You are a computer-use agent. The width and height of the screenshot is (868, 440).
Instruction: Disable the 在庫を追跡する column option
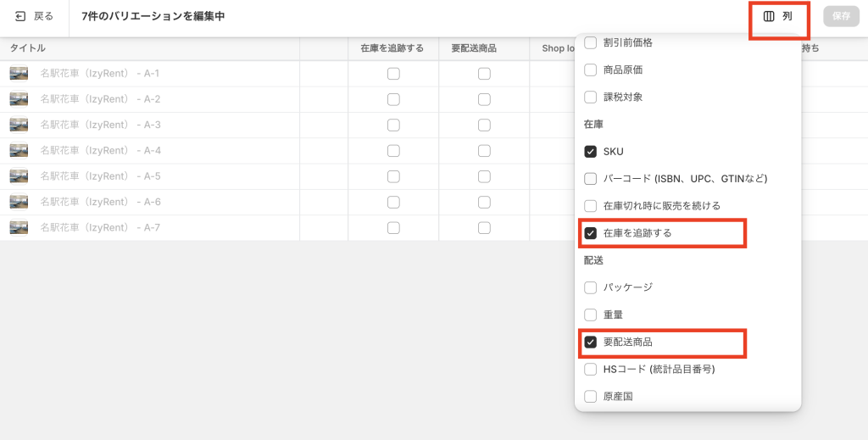click(591, 233)
